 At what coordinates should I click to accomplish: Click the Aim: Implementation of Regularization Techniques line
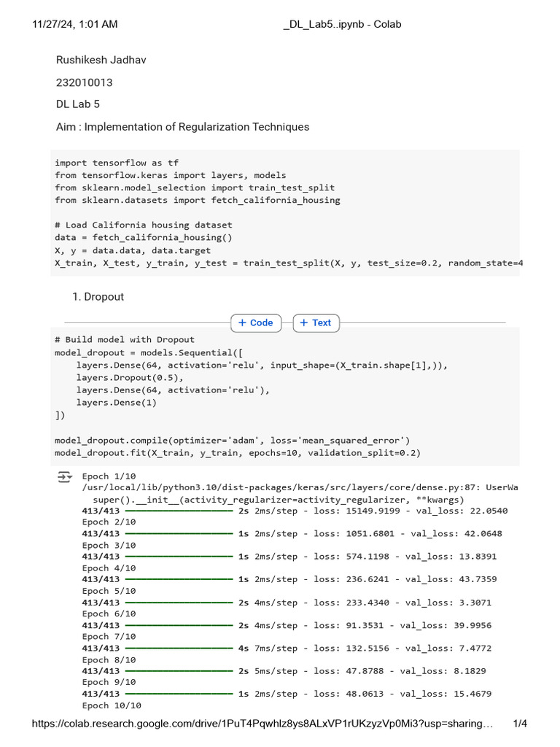pos(183,127)
